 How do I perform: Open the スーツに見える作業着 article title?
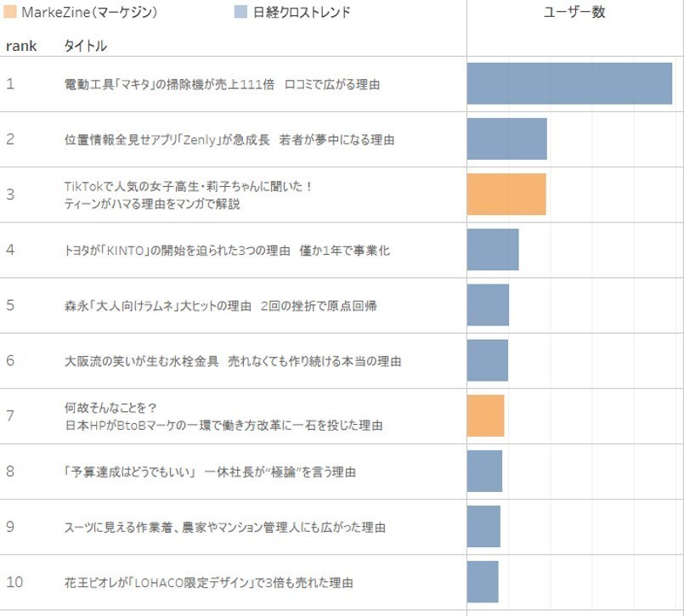point(224,528)
